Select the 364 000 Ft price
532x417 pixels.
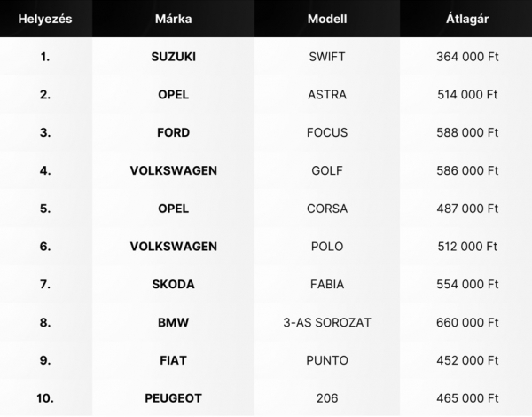467,57
